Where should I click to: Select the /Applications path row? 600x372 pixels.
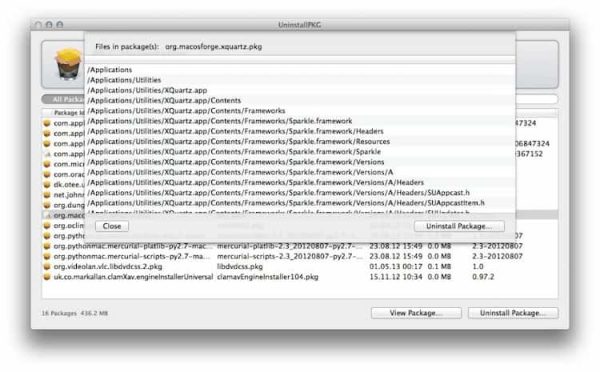tap(300, 70)
